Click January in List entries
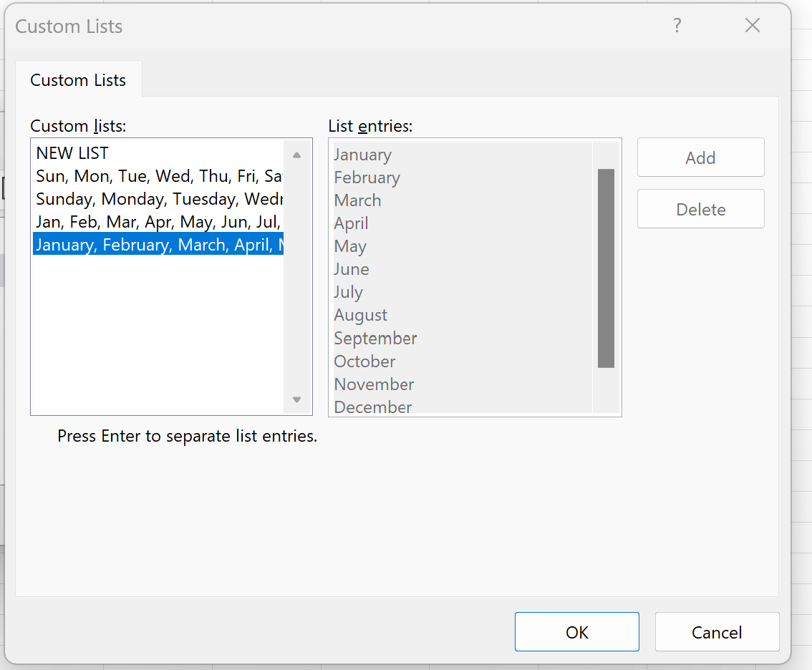This screenshot has width=812, height=670. (x=362, y=155)
